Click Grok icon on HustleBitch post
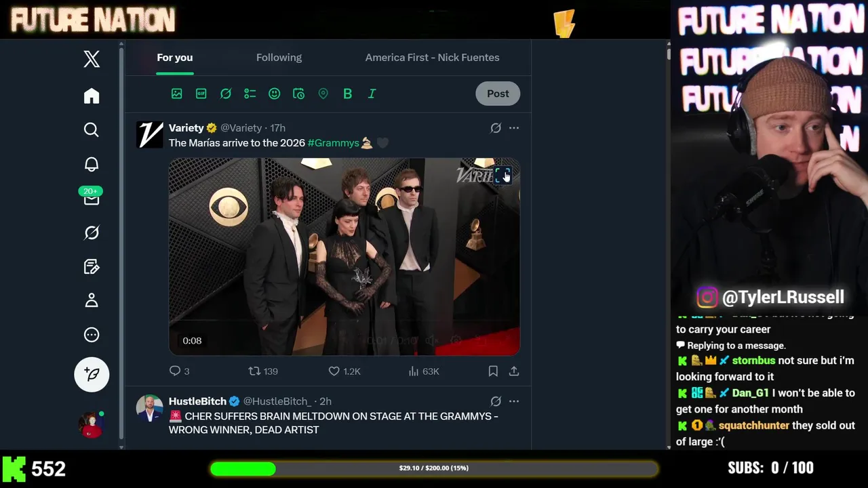The height and width of the screenshot is (488, 868). tap(496, 401)
